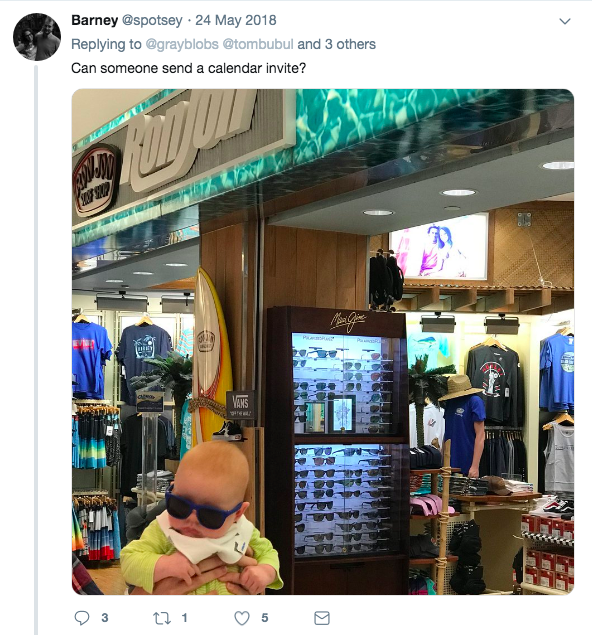Click the vertical thread line below avatar
Screen dimensions: 592x635
(x=36, y=350)
